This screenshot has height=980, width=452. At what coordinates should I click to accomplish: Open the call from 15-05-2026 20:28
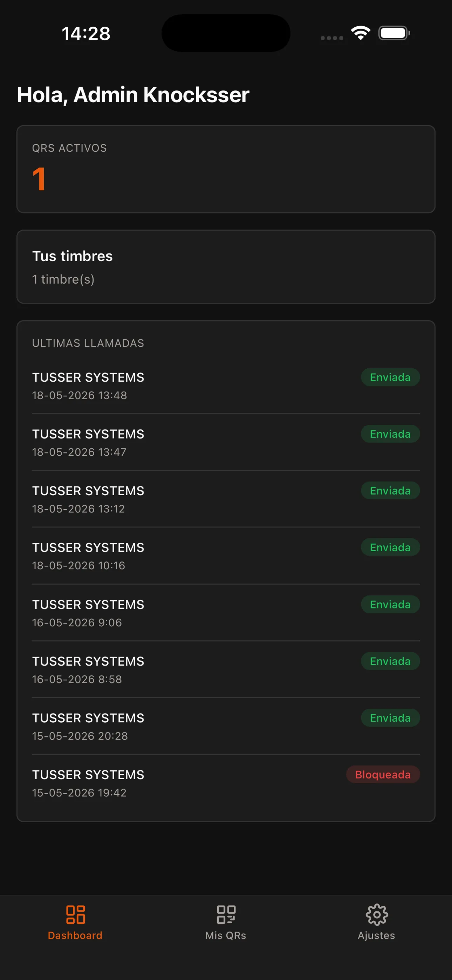[226, 726]
